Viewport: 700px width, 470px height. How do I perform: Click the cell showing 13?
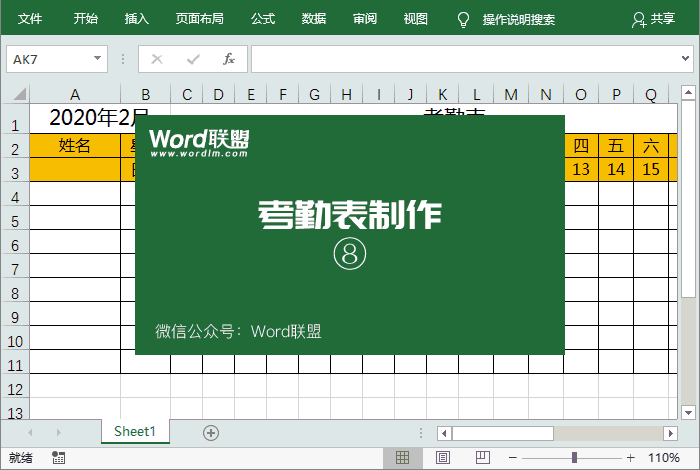pos(581,170)
